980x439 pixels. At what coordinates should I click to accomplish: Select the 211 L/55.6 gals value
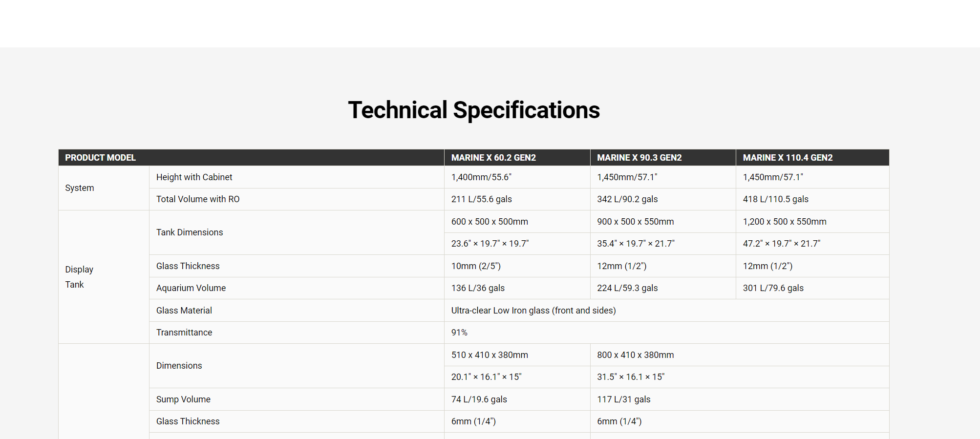point(482,199)
